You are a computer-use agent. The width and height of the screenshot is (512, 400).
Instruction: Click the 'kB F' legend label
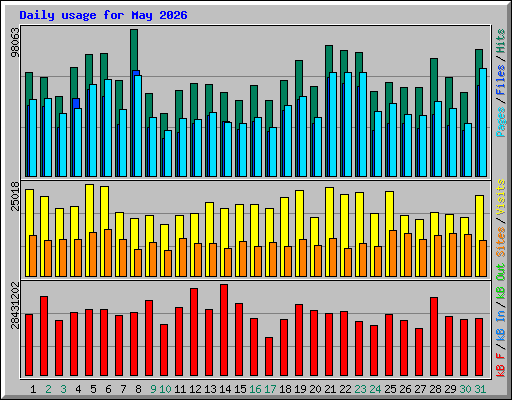tap(501, 364)
